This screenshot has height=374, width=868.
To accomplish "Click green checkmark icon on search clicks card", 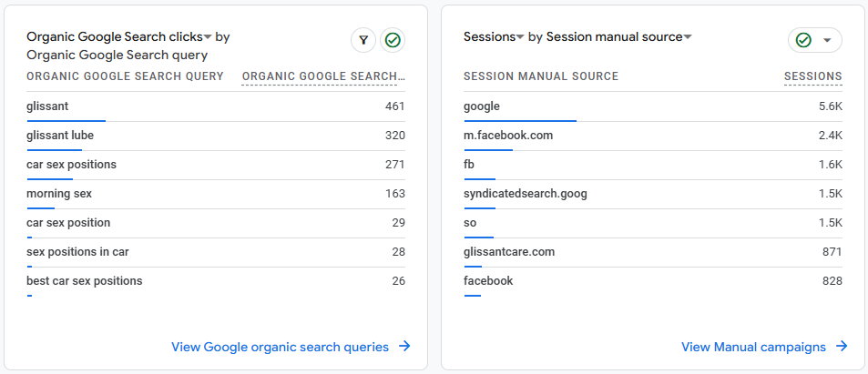I will [393, 40].
